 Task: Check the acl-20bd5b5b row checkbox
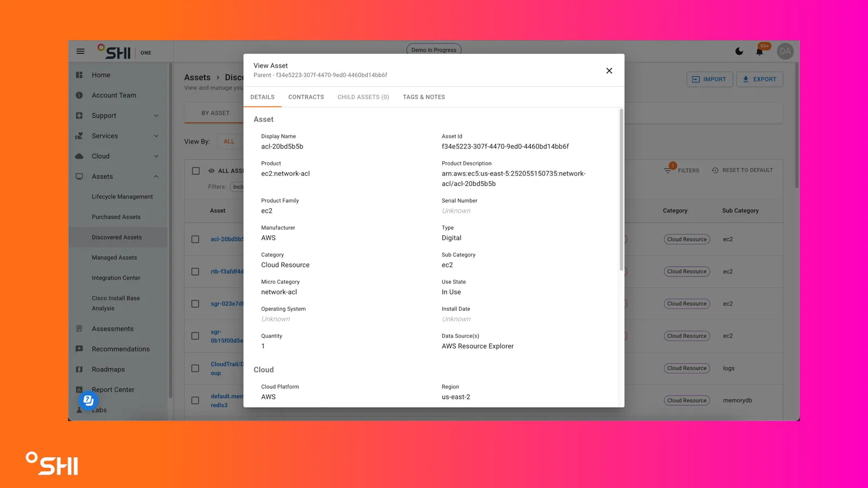(195, 239)
